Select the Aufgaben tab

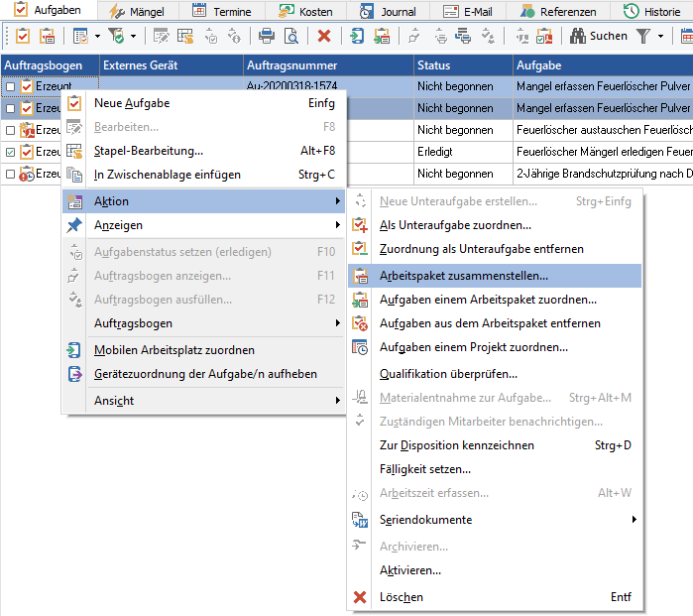48,10
